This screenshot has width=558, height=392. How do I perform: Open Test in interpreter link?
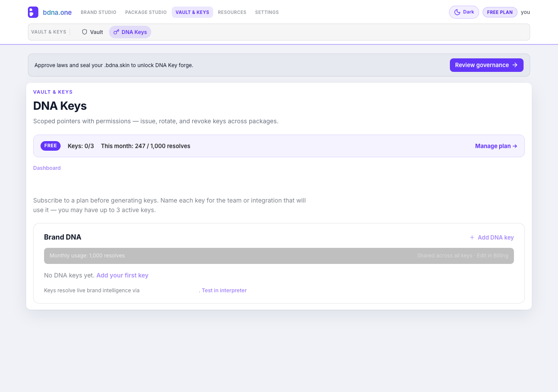tap(224, 291)
